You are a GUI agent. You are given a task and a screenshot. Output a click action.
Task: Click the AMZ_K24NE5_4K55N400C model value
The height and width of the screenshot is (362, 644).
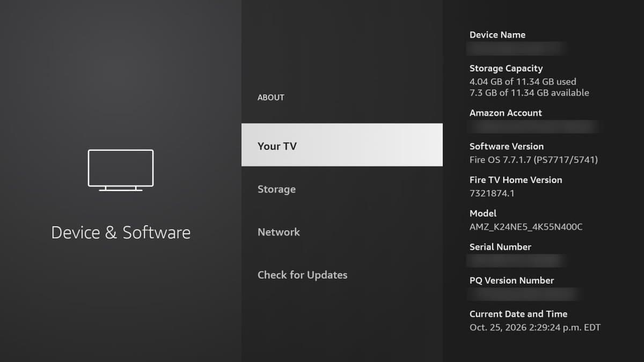click(526, 227)
